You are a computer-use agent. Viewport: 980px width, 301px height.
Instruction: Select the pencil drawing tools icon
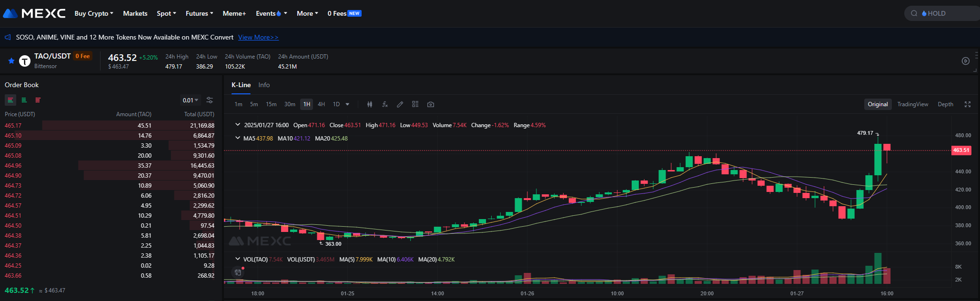coord(400,104)
